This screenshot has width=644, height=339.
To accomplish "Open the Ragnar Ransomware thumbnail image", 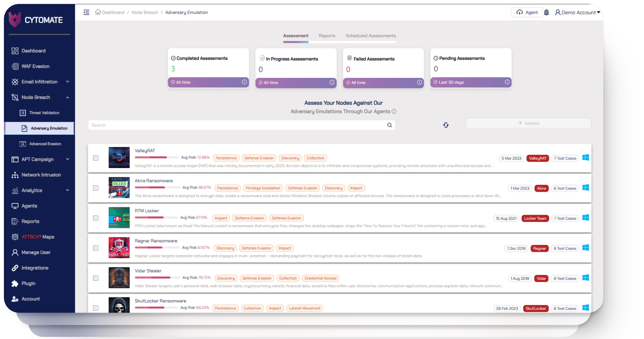I will pos(119,247).
